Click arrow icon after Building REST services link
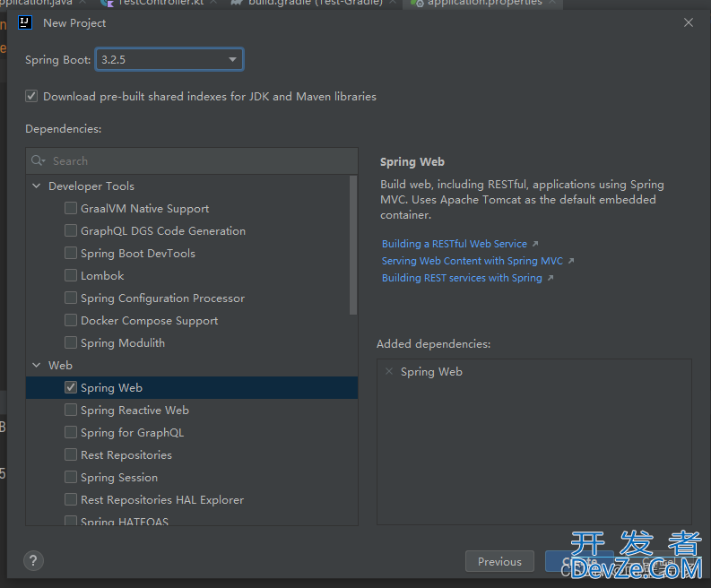This screenshot has width=711, height=588. point(550,278)
